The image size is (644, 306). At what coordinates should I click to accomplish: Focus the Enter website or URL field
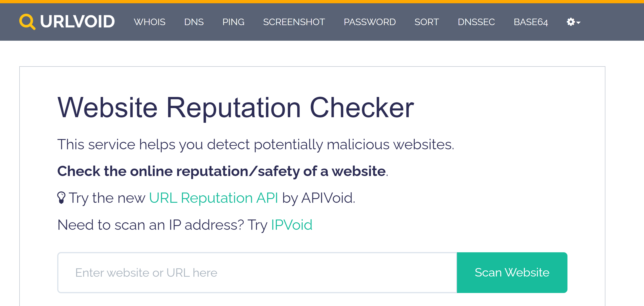pos(257,272)
